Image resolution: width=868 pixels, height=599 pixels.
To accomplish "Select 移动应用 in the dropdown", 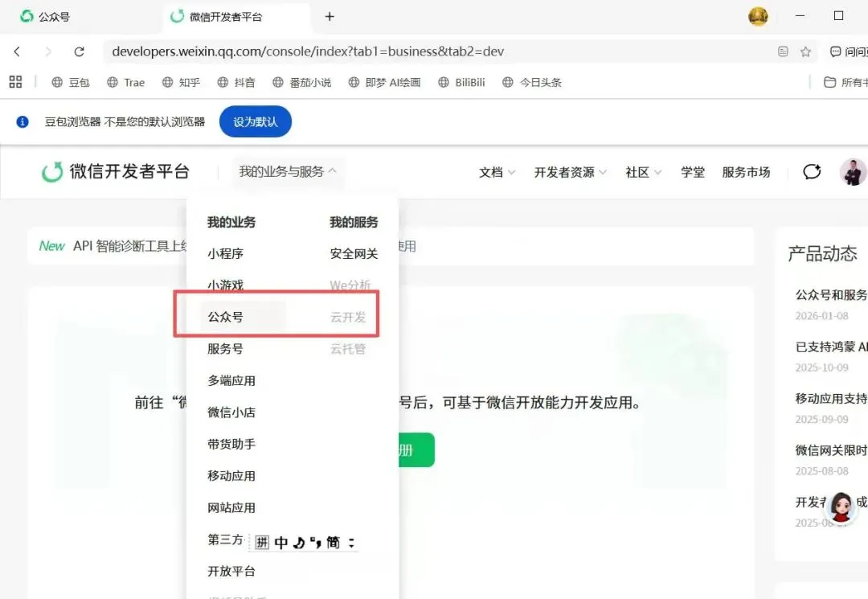I will [x=231, y=475].
